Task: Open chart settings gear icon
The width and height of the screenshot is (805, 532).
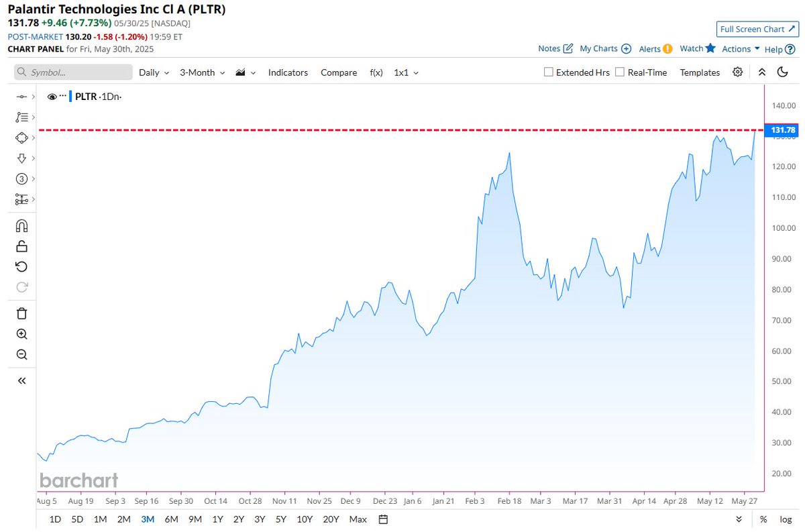Action: click(x=738, y=72)
